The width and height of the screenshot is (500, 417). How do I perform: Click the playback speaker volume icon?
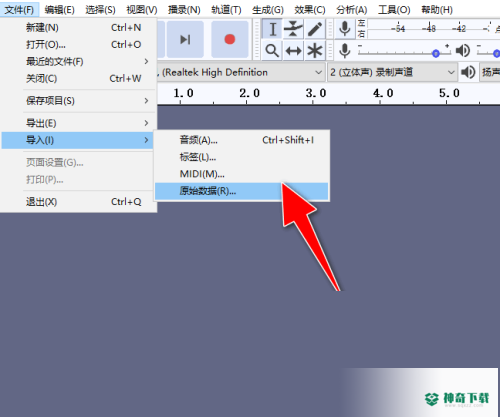coord(463,51)
